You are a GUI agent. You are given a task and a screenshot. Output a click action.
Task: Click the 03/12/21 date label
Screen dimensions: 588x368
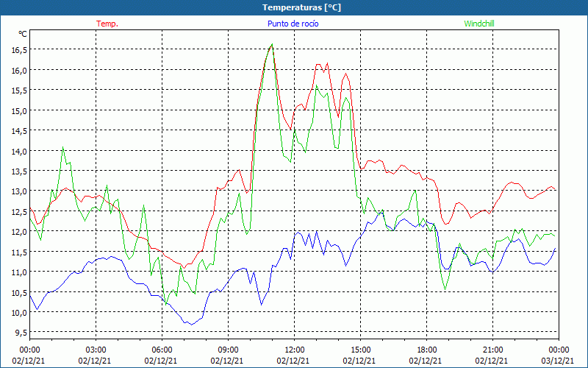(x=557, y=361)
